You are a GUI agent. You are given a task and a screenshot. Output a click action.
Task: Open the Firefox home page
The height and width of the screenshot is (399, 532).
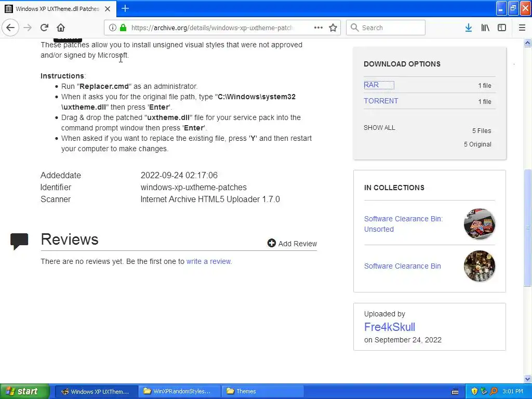(x=61, y=28)
